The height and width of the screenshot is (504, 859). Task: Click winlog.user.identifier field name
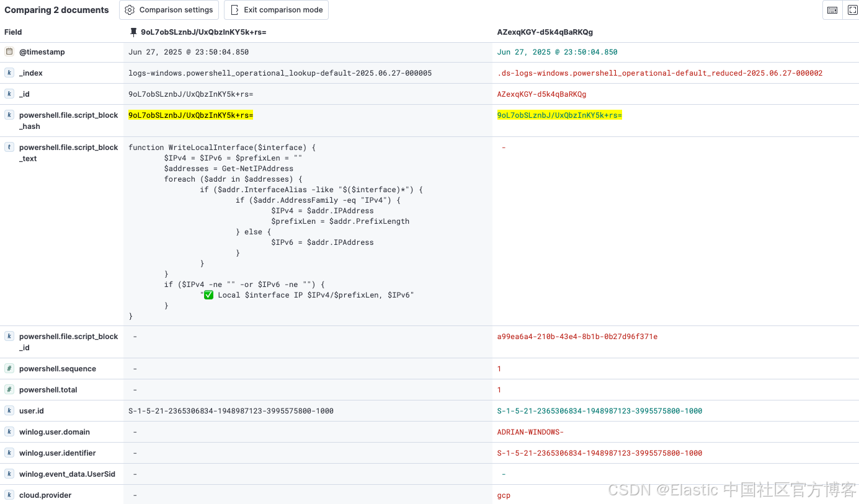58,453
